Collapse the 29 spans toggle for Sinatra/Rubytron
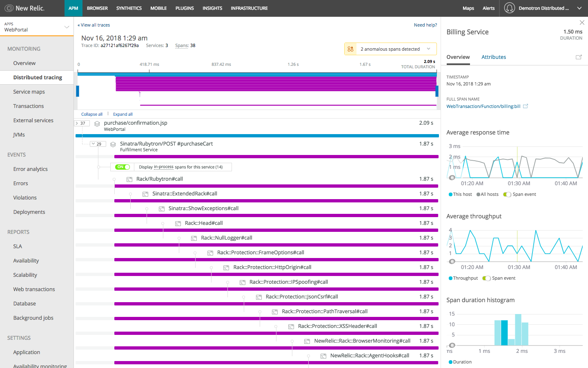 (x=98, y=144)
